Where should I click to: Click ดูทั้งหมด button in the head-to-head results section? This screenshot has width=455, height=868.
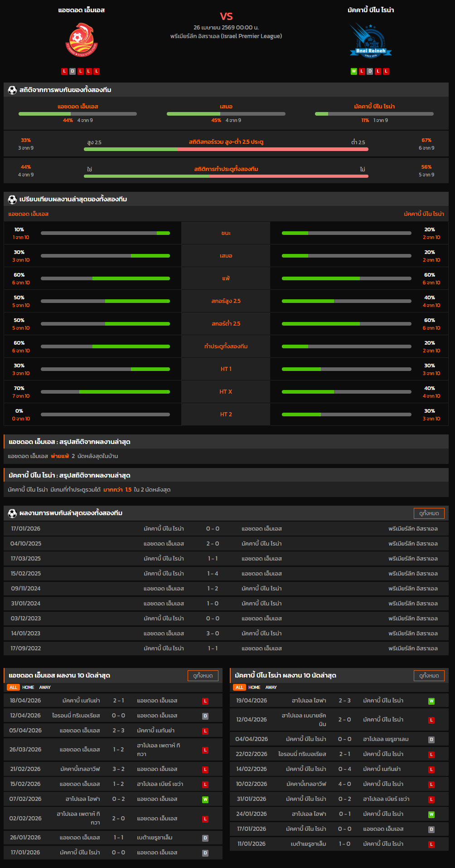[x=429, y=513]
